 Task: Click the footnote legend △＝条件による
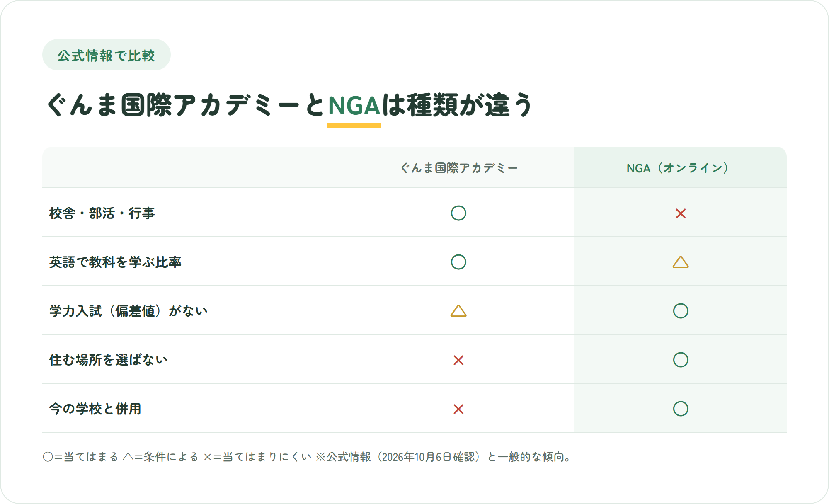coord(161,457)
